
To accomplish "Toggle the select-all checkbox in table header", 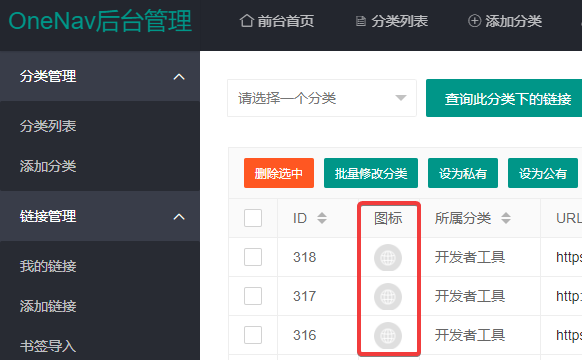I will 253,218.
